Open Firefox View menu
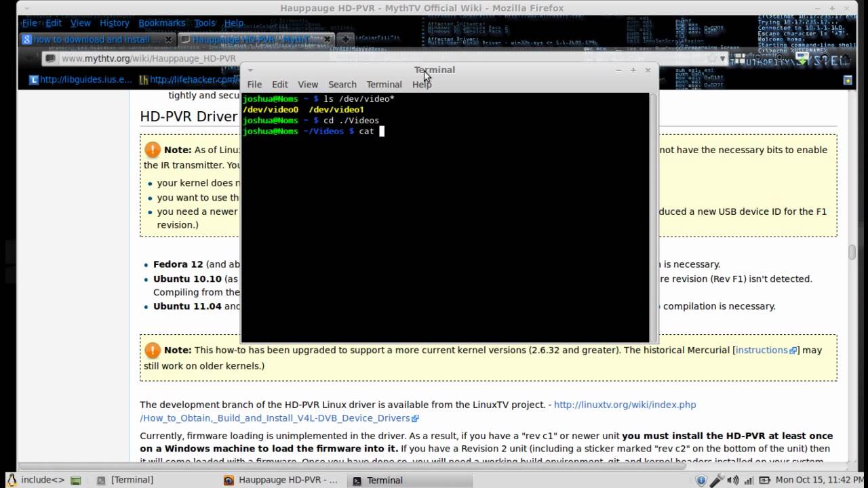This screenshot has height=488, width=868. tap(80, 23)
